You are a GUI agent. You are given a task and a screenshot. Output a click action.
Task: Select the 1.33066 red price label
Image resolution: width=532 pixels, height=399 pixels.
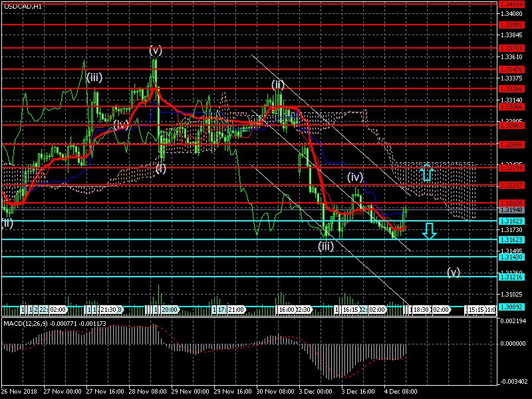click(x=511, y=107)
